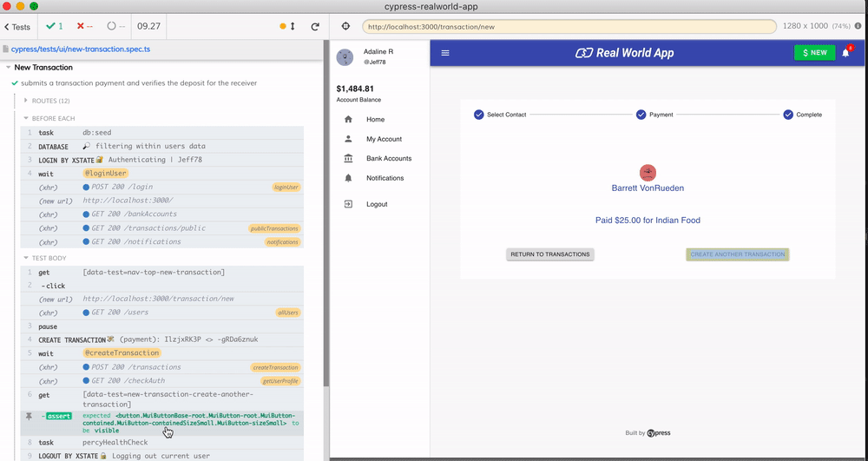This screenshot has height=461, width=868.
Task: Click the Barrett VonRueden name
Action: click(648, 188)
